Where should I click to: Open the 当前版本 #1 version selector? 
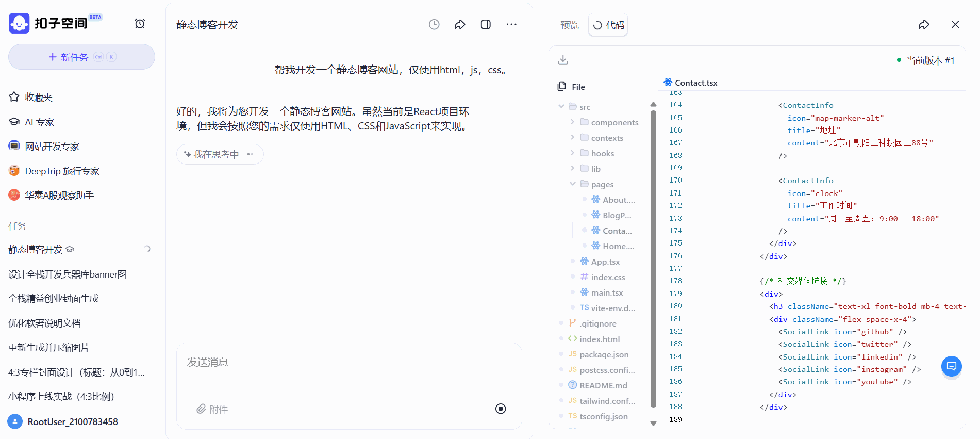[x=926, y=60]
